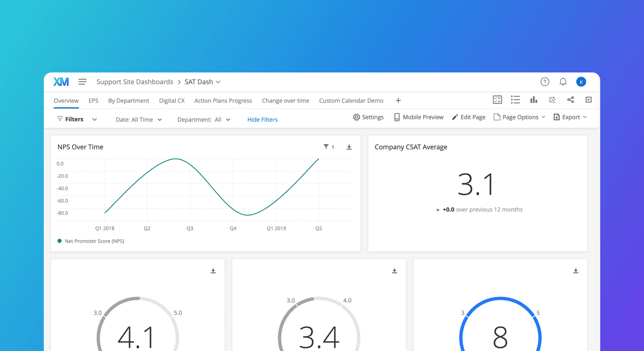The height and width of the screenshot is (351, 644).
Task: Start presentation mode via the play icon
Action: click(x=589, y=100)
